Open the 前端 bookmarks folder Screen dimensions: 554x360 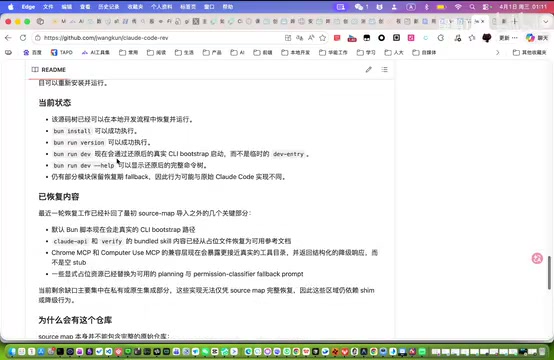(263, 53)
